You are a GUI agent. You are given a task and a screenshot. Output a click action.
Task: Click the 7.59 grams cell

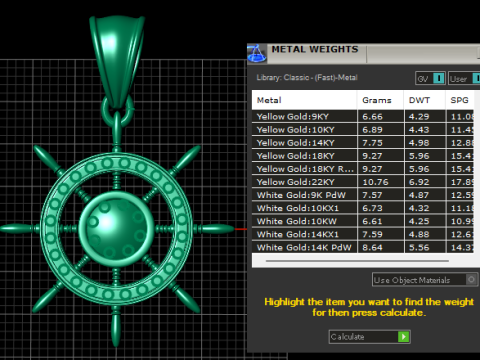click(380, 234)
